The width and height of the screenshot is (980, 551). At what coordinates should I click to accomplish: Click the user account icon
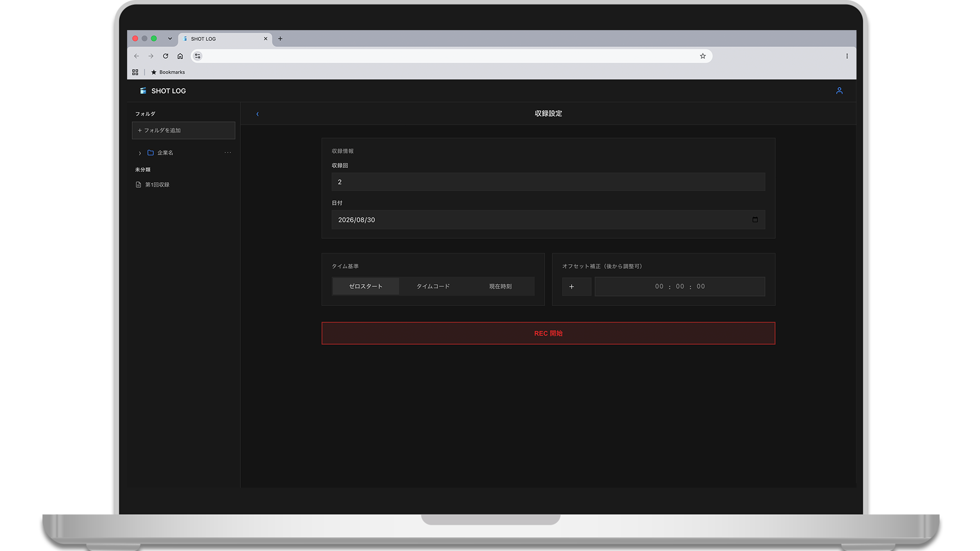pos(839,91)
